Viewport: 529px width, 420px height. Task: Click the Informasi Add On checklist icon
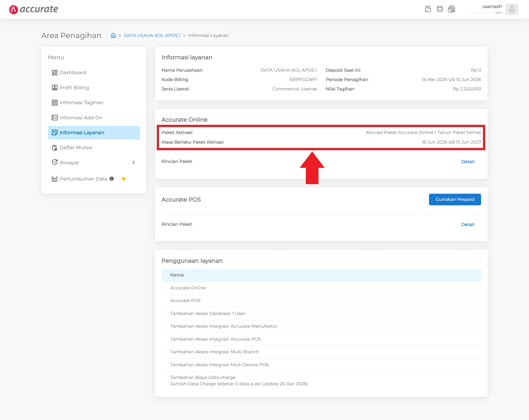tap(55, 118)
